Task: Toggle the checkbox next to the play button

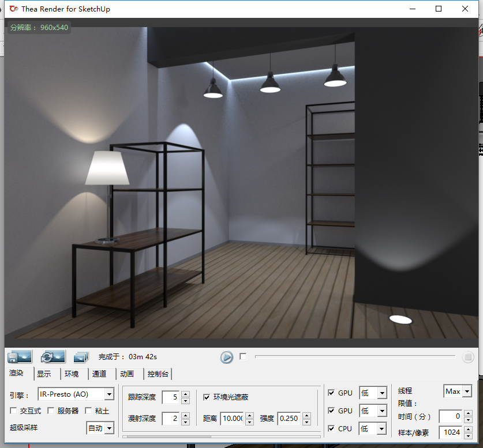Action: [x=243, y=357]
